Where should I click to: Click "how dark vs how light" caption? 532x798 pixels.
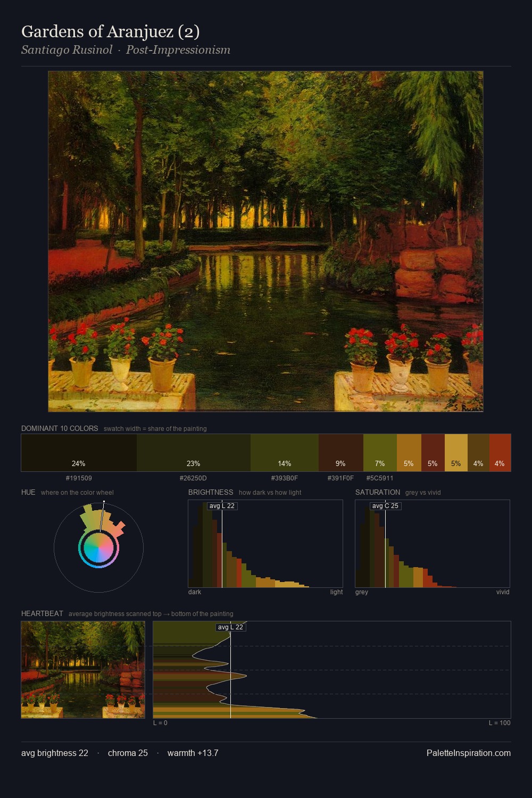270,493
